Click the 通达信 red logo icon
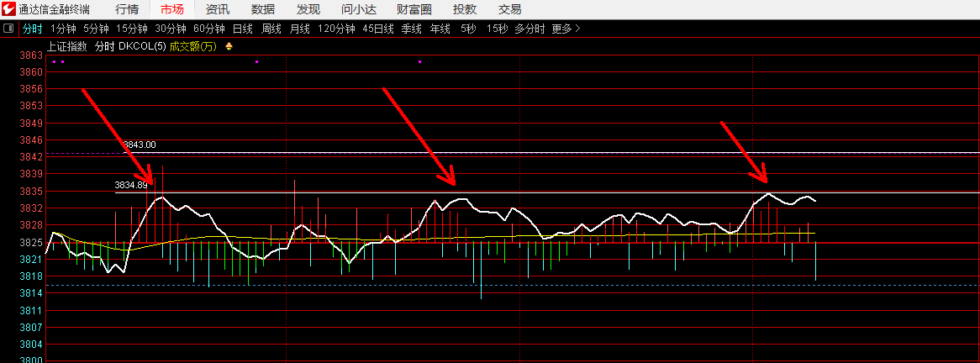The height and width of the screenshot is (363, 980). click(8, 9)
